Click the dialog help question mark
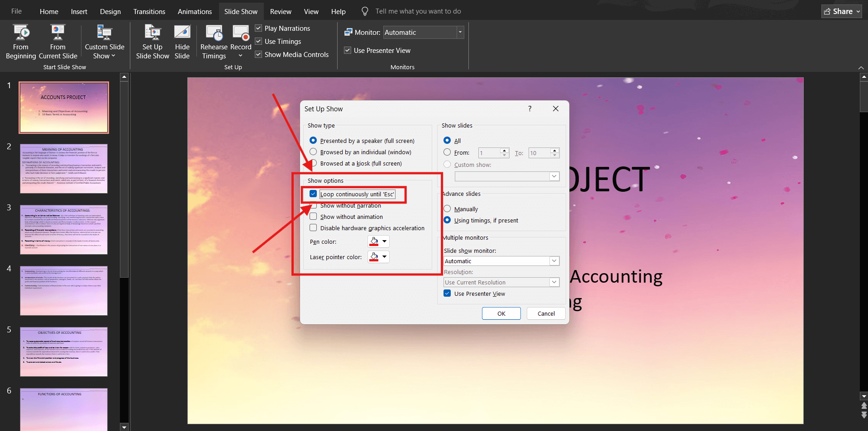Image resolution: width=868 pixels, height=431 pixels. point(529,109)
